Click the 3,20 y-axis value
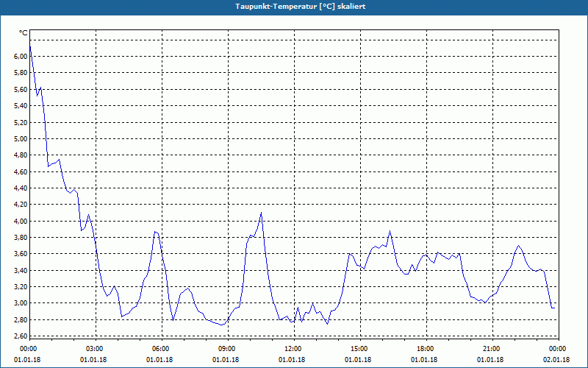588x368 pixels. [x=21, y=287]
